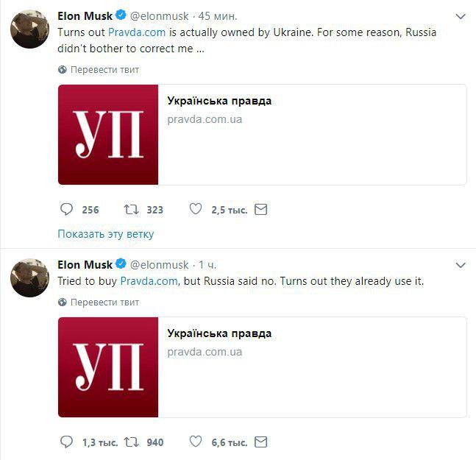Reply to the first Elon Musk tweet

[66, 210]
